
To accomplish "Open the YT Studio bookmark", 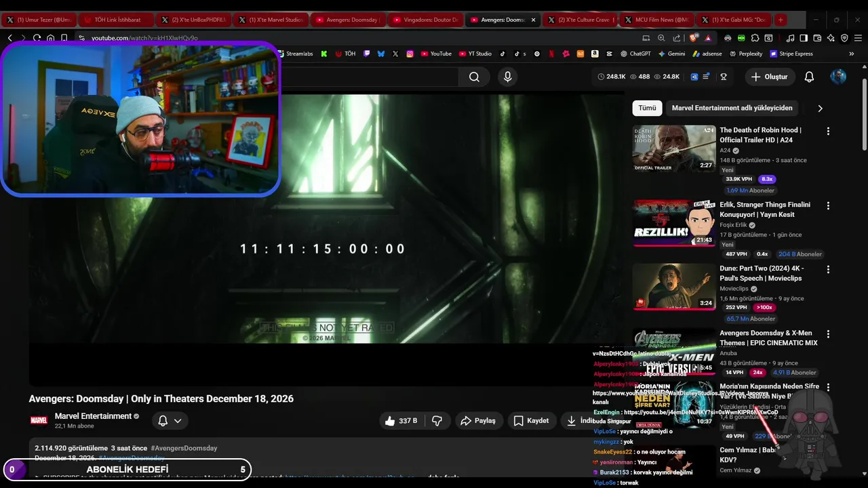I will (x=475, y=54).
